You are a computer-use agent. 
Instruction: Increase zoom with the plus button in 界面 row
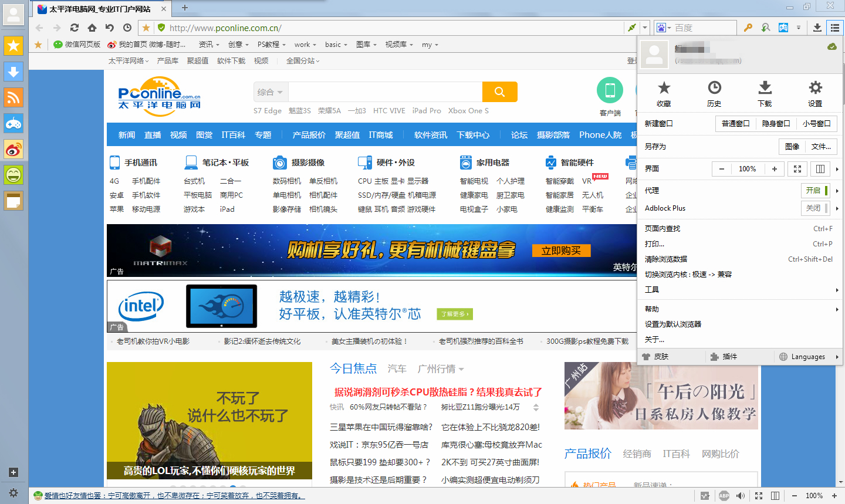click(x=775, y=169)
